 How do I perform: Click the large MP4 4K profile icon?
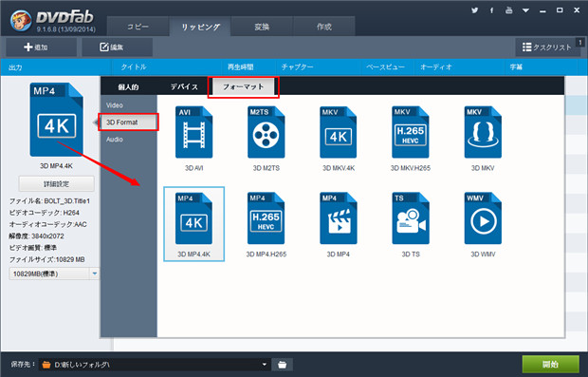pyautogui.click(x=56, y=120)
